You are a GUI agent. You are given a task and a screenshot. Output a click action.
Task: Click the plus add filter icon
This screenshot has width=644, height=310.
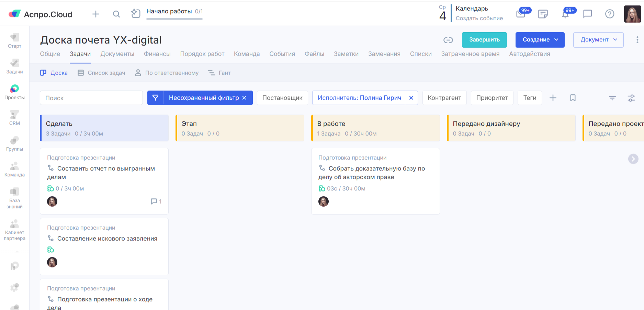point(553,98)
